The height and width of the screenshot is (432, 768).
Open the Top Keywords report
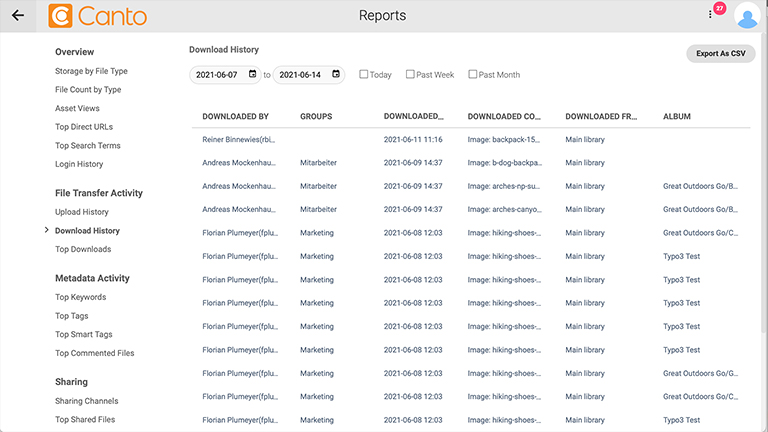(x=80, y=297)
